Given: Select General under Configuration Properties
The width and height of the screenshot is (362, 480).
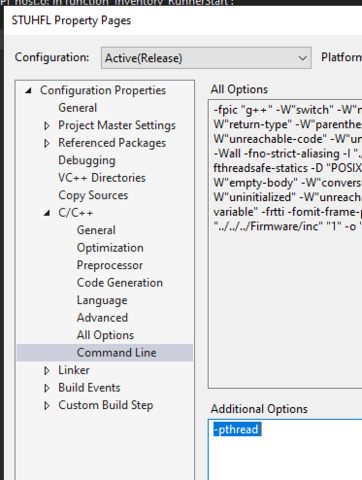Looking at the screenshot, I should pyautogui.click(x=78, y=108).
